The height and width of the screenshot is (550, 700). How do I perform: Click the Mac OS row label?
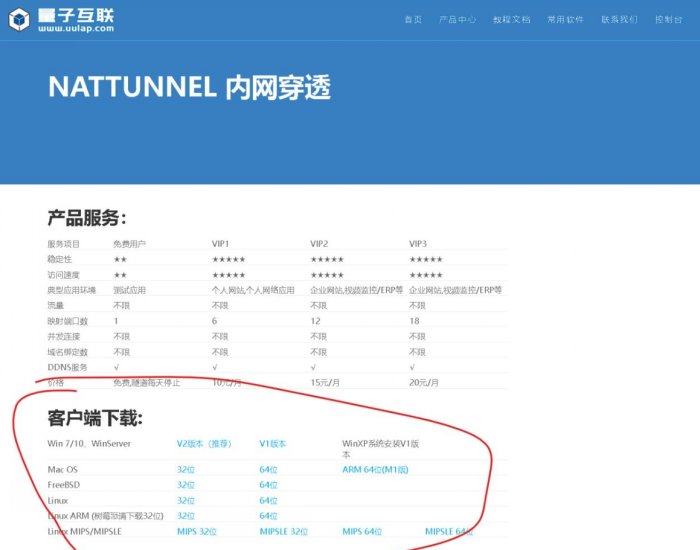pyautogui.click(x=62, y=470)
